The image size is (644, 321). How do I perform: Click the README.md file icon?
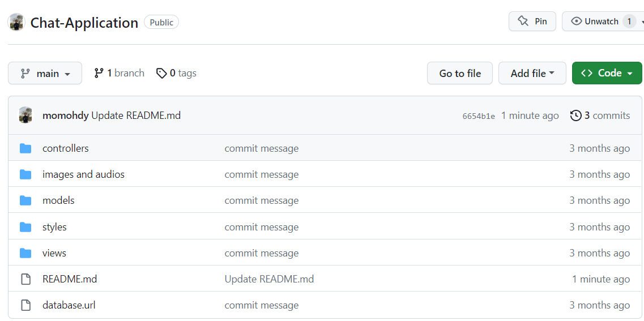[x=25, y=279]
